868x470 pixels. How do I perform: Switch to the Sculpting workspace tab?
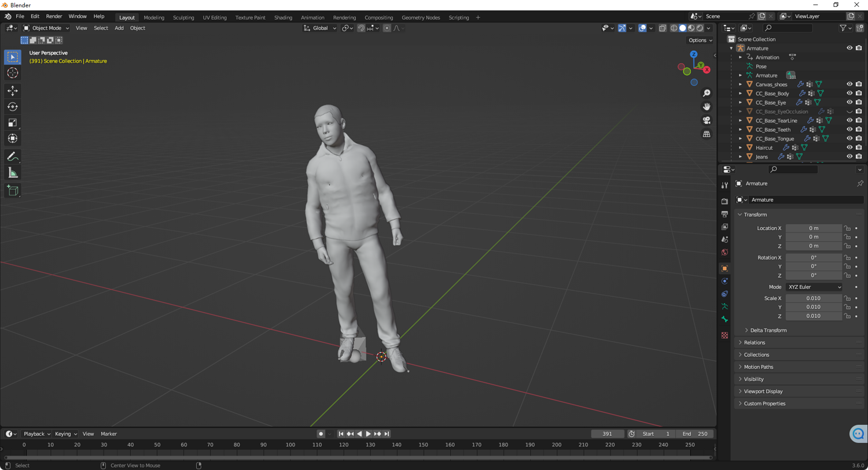[183, 17]
